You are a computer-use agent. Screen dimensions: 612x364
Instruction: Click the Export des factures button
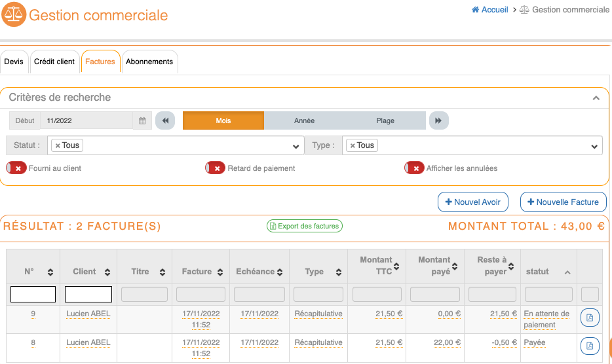(305, 226)
